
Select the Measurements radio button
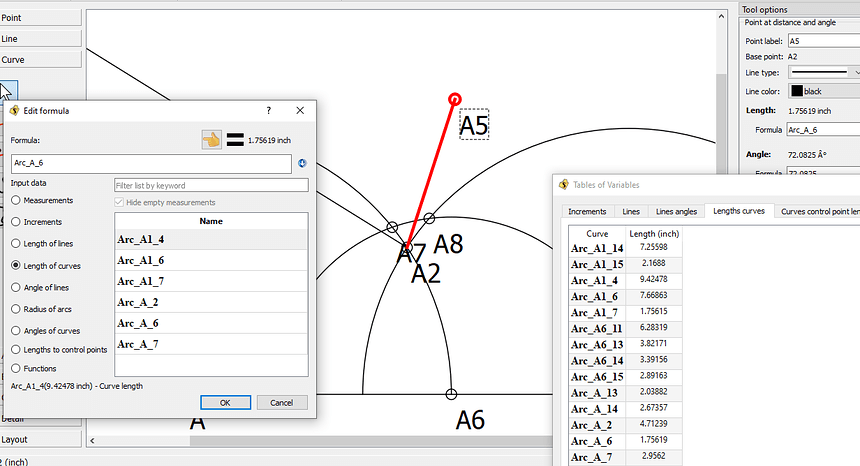pyautogui.click(x=16, y=200)
